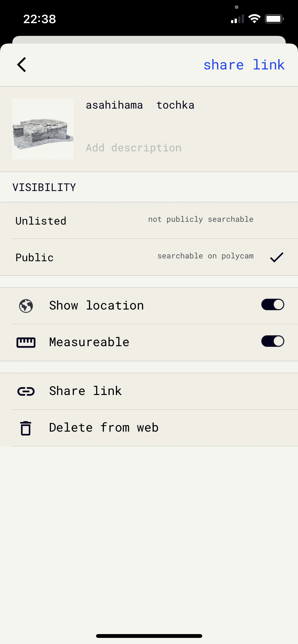
Task: Tap the battery indicator icon
Action: (x=274, y=19)
